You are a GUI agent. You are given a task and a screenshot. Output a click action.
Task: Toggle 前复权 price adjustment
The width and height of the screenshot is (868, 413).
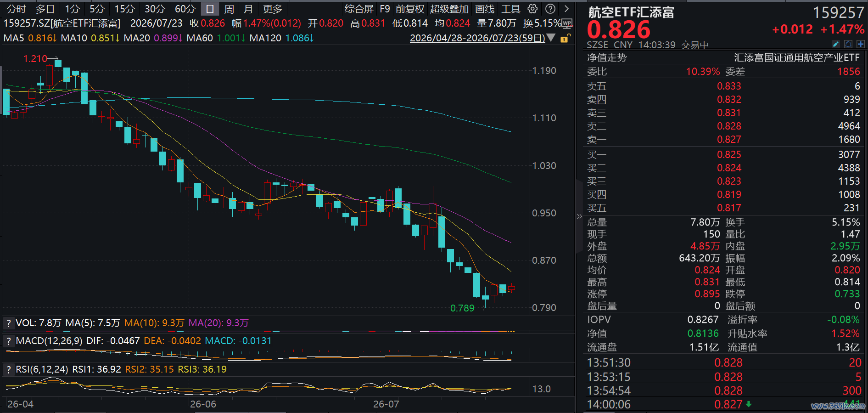point(410,9)
